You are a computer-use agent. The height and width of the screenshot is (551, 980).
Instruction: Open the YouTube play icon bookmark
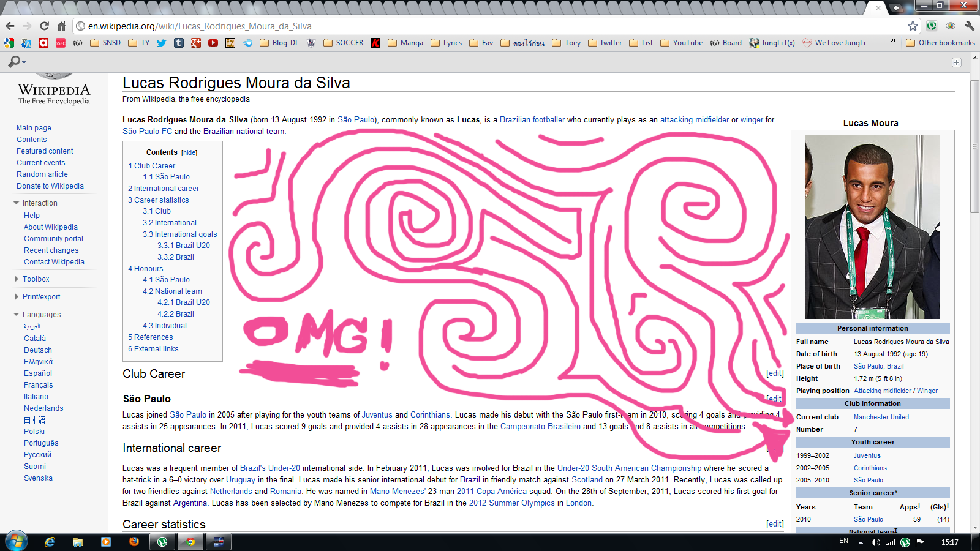click(x=213, y=43)
